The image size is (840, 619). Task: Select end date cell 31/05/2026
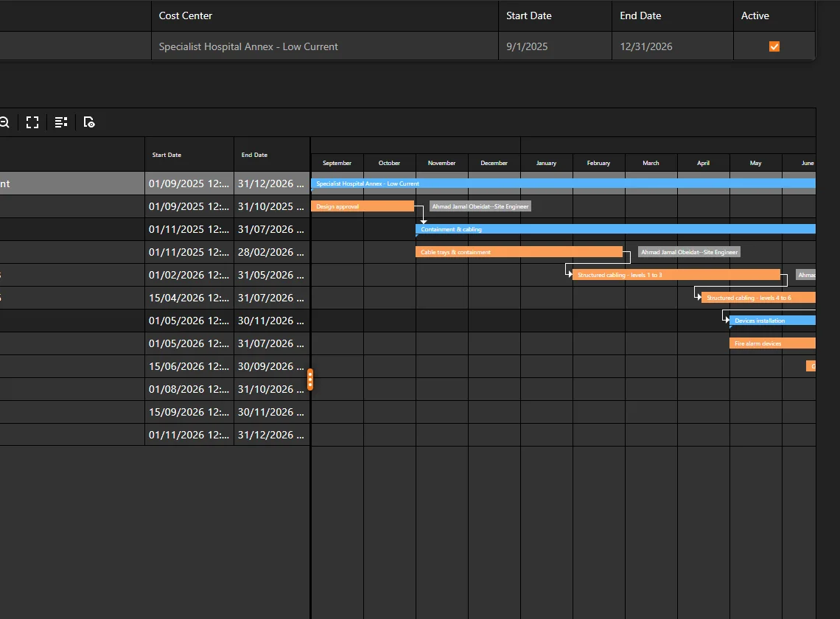point(272,275)
